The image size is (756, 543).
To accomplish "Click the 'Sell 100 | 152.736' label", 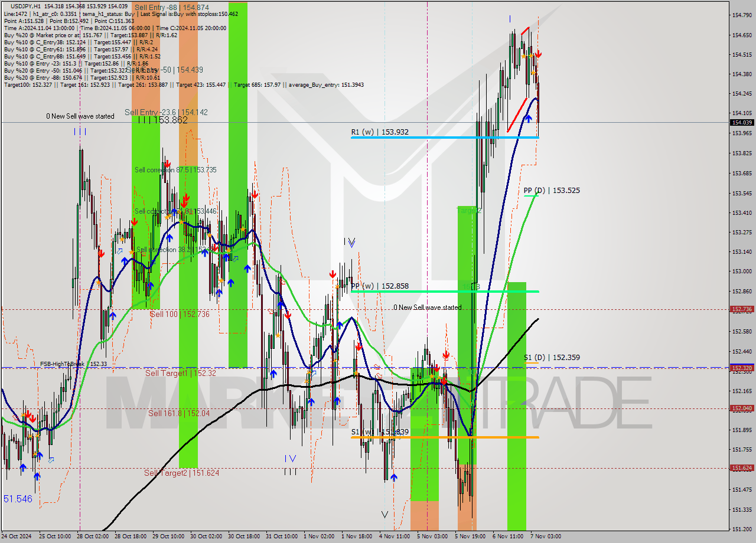I will [180, 314].
